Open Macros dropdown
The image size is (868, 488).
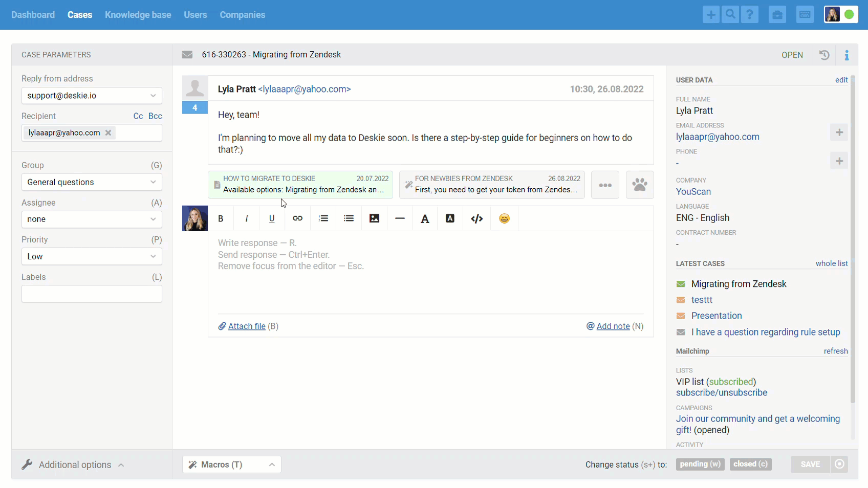(x=232, y=464)
